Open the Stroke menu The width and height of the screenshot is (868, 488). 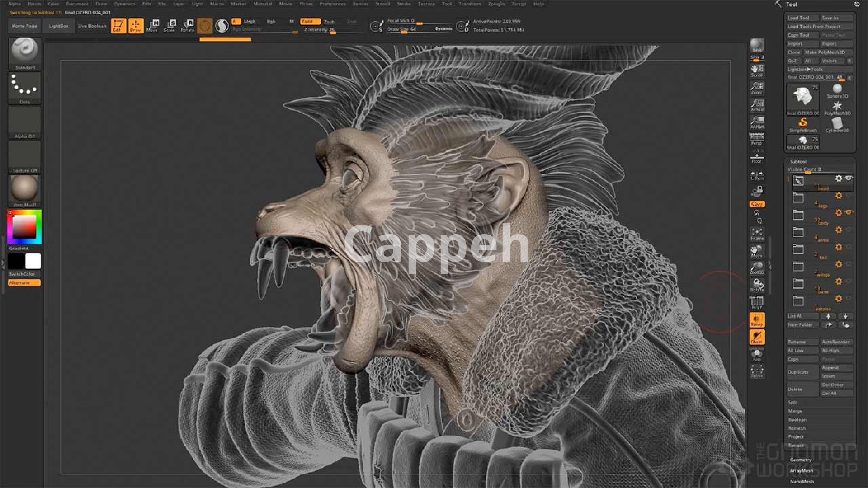coord(404,4)
